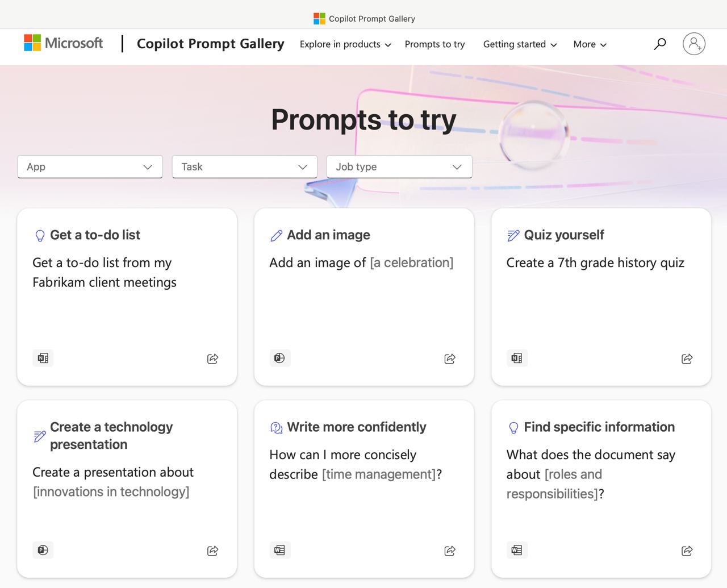
Task: Go to the "Prompts to try" link
Action: pos(434,44)
